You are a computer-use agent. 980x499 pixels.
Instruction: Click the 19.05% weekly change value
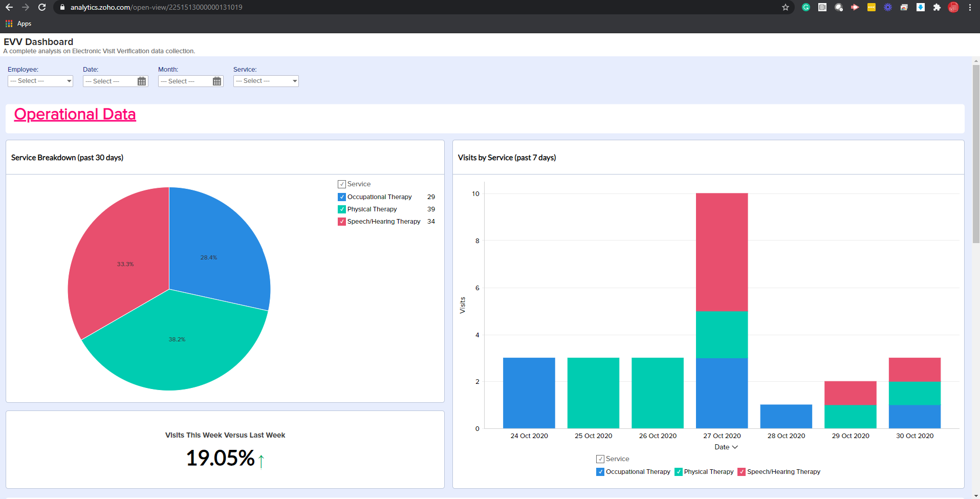coord(220,458)
